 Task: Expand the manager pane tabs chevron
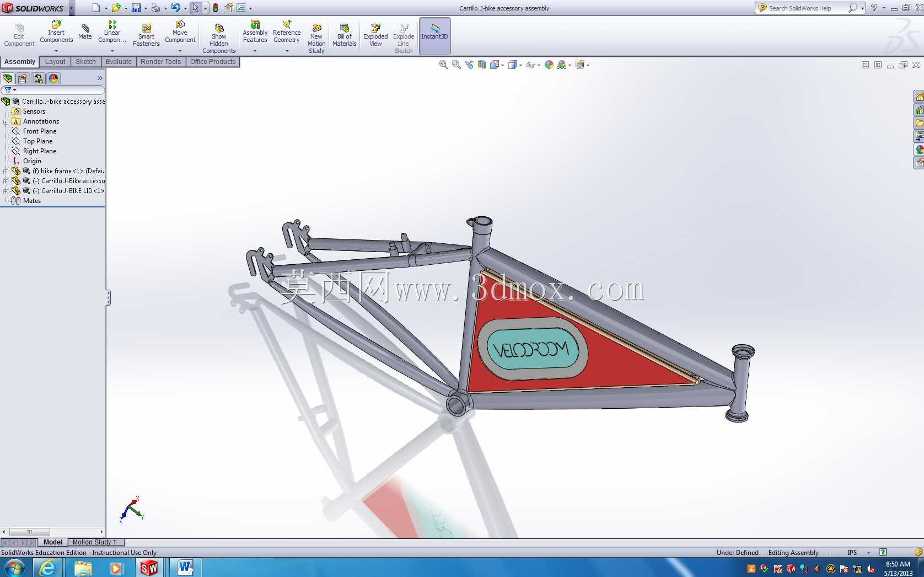(100, 78)
